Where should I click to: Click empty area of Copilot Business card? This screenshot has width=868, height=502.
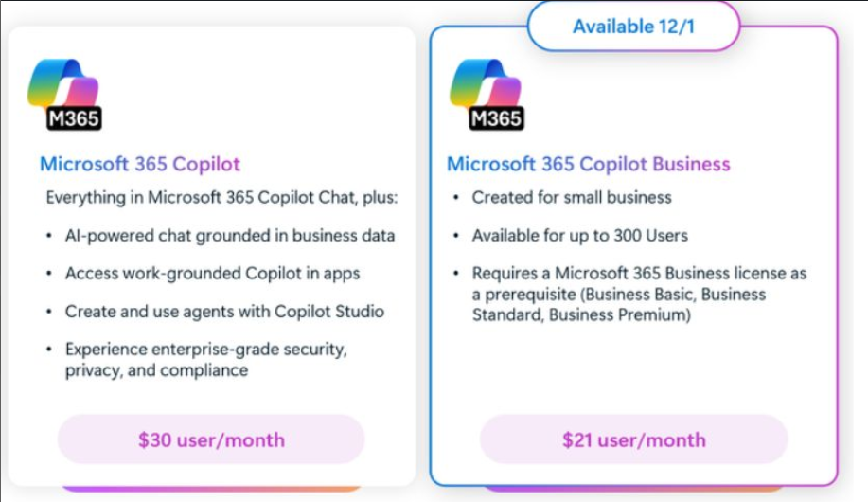pyautogui.click(x=633, y=374)
